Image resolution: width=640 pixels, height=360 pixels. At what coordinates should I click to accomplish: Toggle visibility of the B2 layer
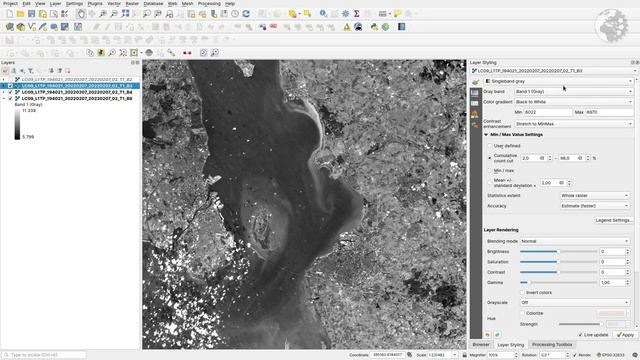11,80
